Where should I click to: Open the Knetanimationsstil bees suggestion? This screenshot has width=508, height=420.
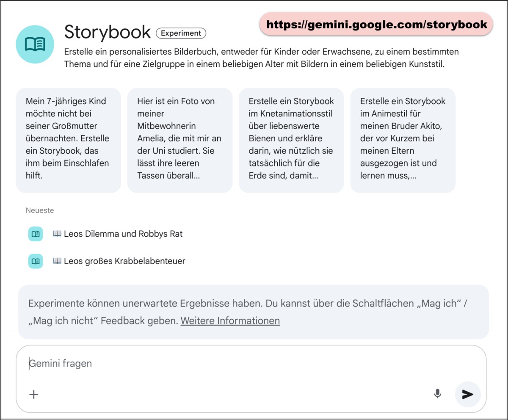(291, 140)
